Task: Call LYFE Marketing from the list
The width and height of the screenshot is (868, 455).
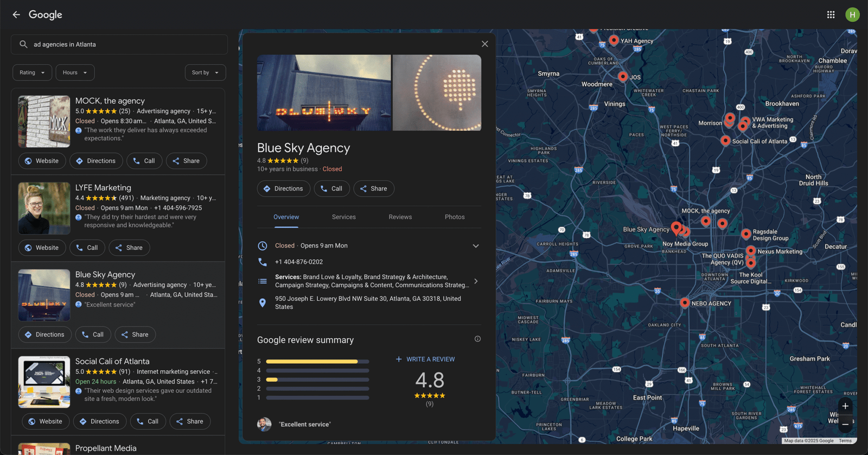Action: tap(87, 248)
